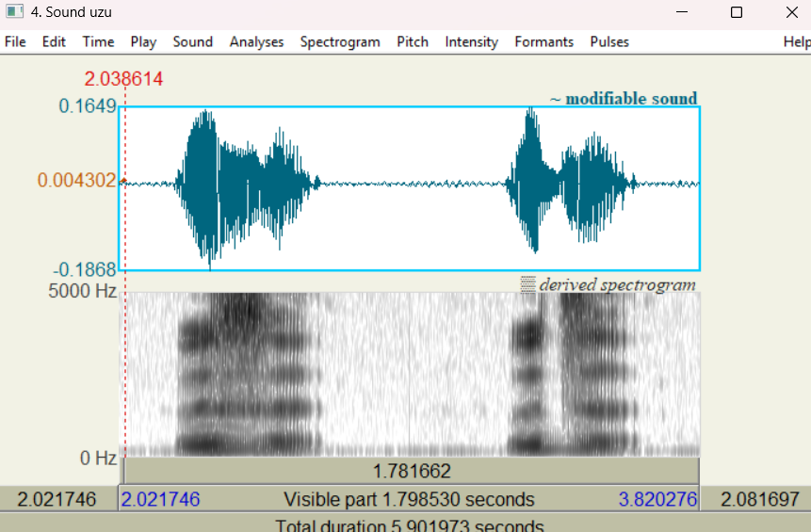Click the 0.1649 amplitude maximum value

[x=87, y=106]
